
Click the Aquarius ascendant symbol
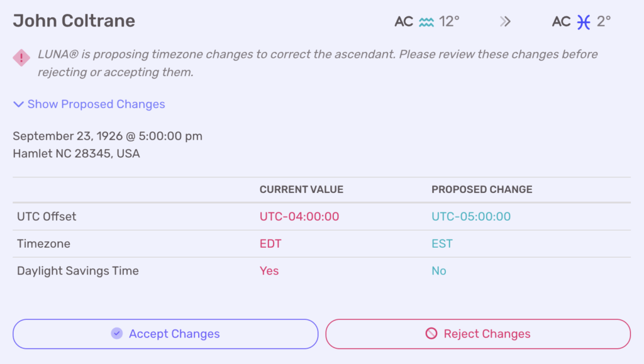pyautogui.click(x=426, y=22)
